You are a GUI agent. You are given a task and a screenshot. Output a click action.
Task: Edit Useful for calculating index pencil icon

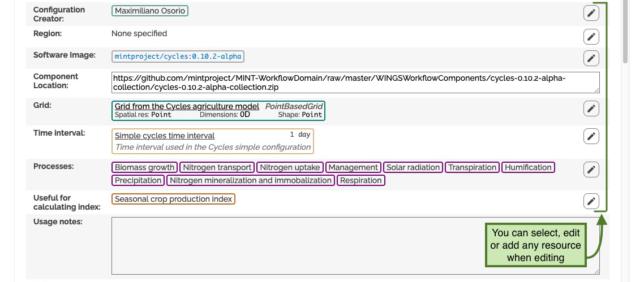(x=591, y=201)
